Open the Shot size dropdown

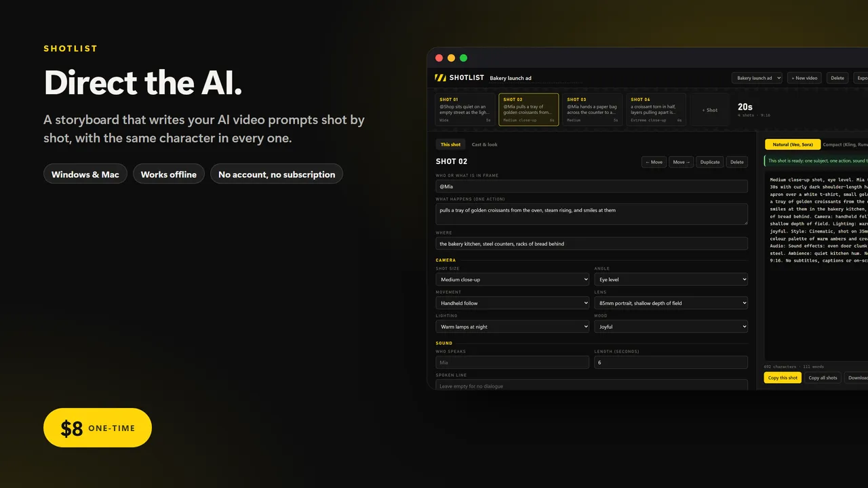click(x=513, y=279)
